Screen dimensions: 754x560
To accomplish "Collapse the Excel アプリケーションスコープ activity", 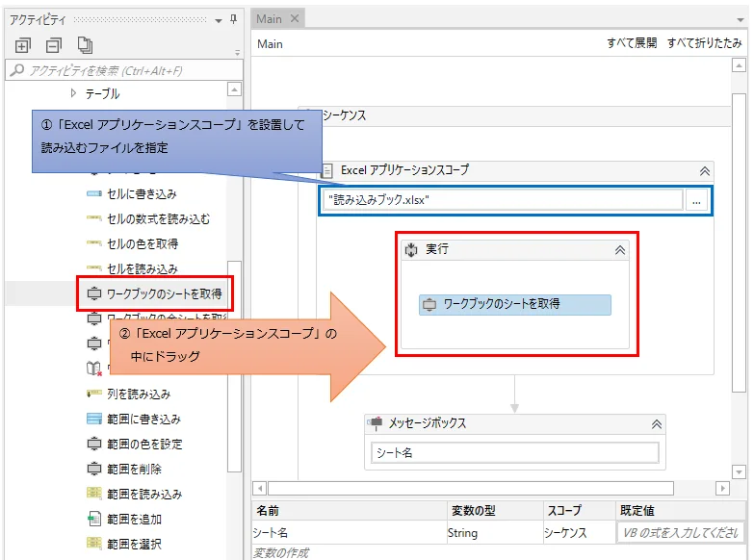I will pyautogui.click(x=705, y=171).
